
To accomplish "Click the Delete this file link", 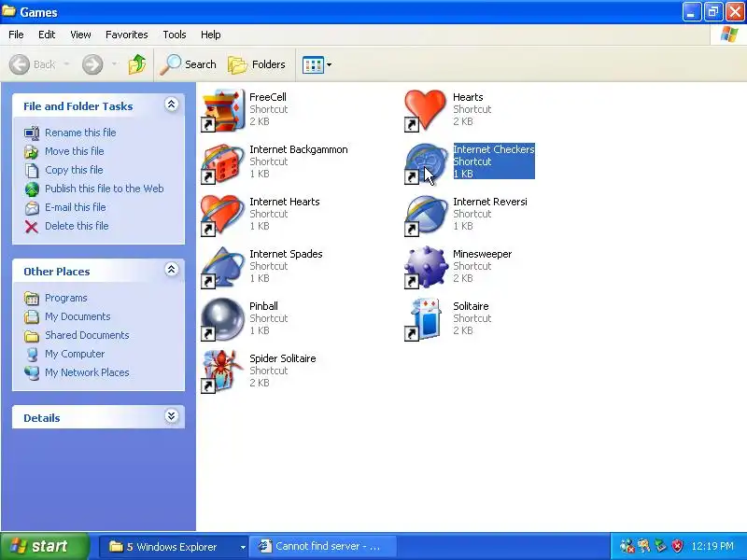I will click(x=77, y=226).
